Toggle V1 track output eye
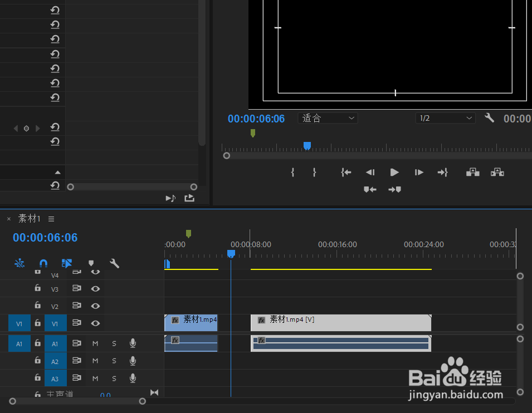Screen dimensions: 532x413 pyautogui.click(x=95, y=323)
